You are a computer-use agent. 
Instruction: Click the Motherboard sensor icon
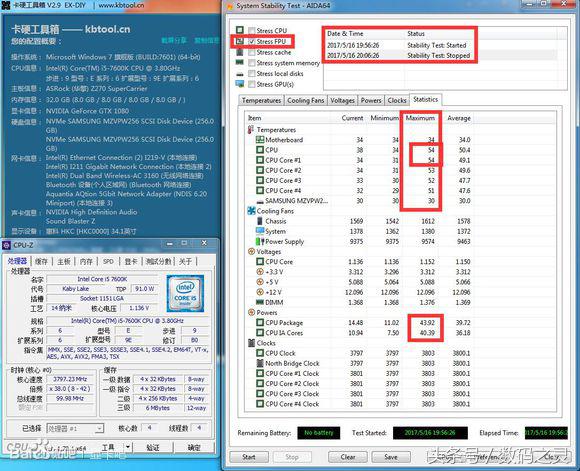(260, 140)
